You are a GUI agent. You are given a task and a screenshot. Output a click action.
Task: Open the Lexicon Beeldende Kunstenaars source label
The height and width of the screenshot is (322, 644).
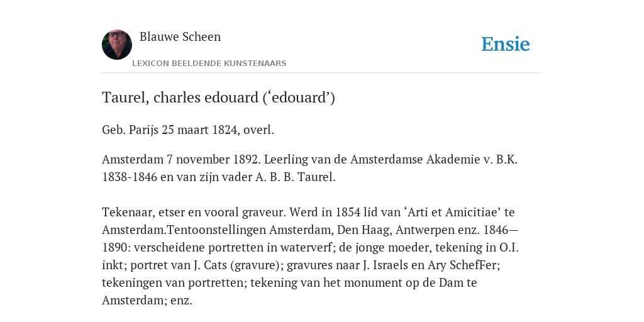point(209,64)
